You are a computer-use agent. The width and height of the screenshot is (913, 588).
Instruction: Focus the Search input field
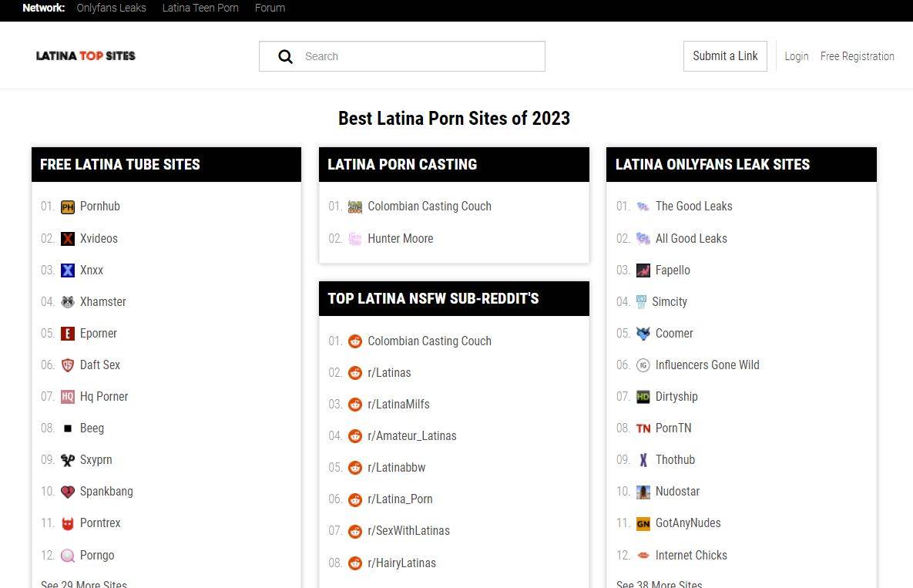click(420, 56)
